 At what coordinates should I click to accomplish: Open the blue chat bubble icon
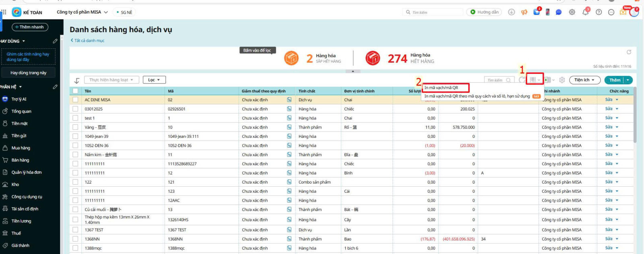coord(559,12)
